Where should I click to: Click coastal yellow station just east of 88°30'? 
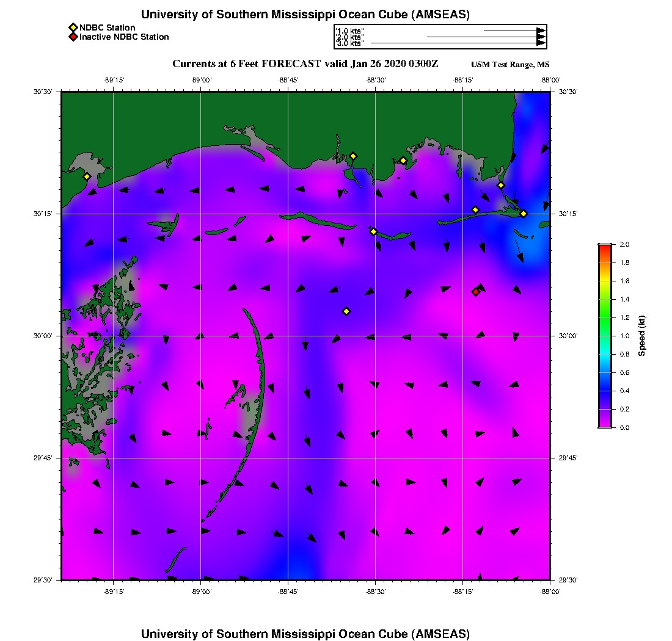point(403,161)
